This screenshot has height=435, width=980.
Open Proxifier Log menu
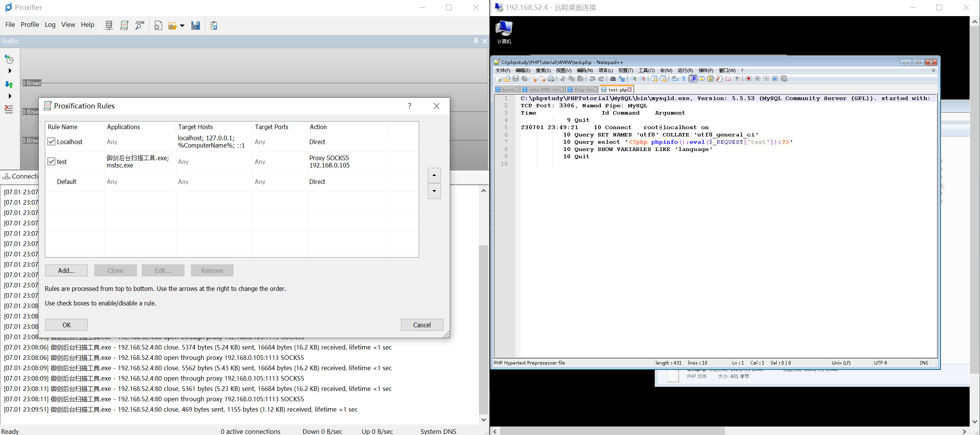tap(50, 25)
